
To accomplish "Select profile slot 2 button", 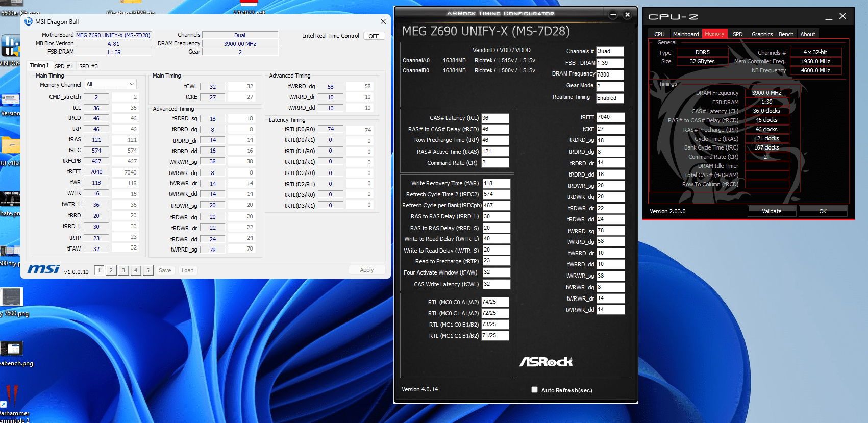I will pos(111,270).
